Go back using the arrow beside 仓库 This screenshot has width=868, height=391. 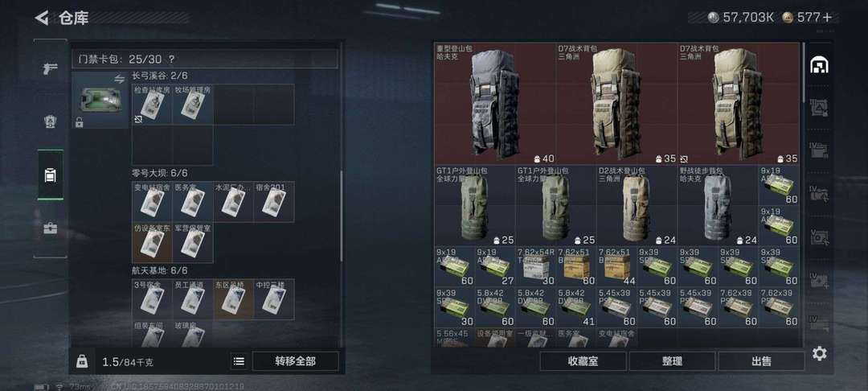pyautogui.click(x=42, y=18)
